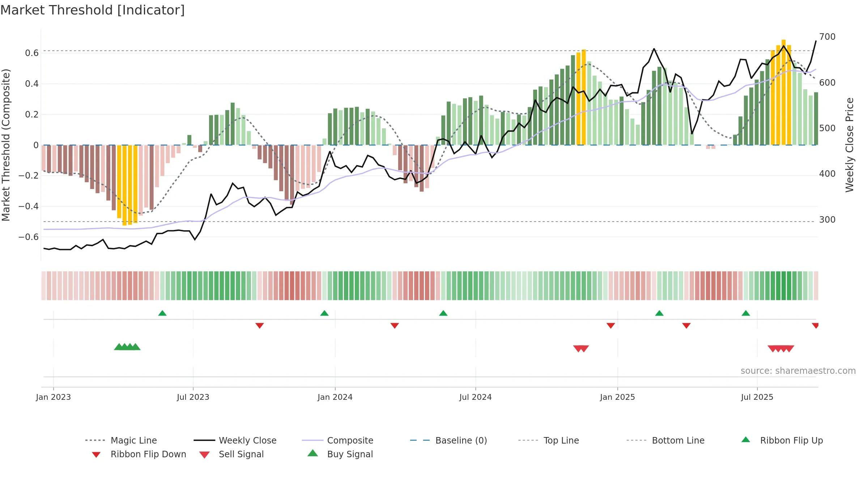Click green triangle icon in Ribbon Flip Up legend
This screenshot has width=868, height=488.
coord(746,440)
